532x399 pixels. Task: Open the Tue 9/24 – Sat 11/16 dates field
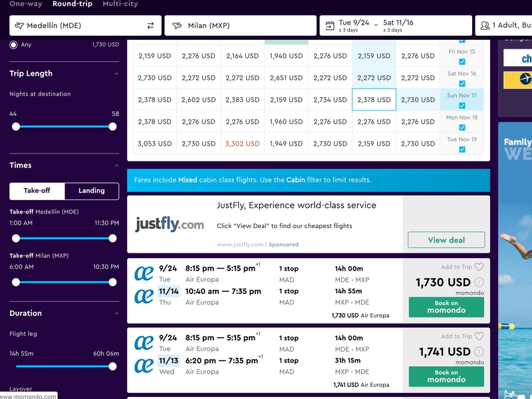coord(396,25)
